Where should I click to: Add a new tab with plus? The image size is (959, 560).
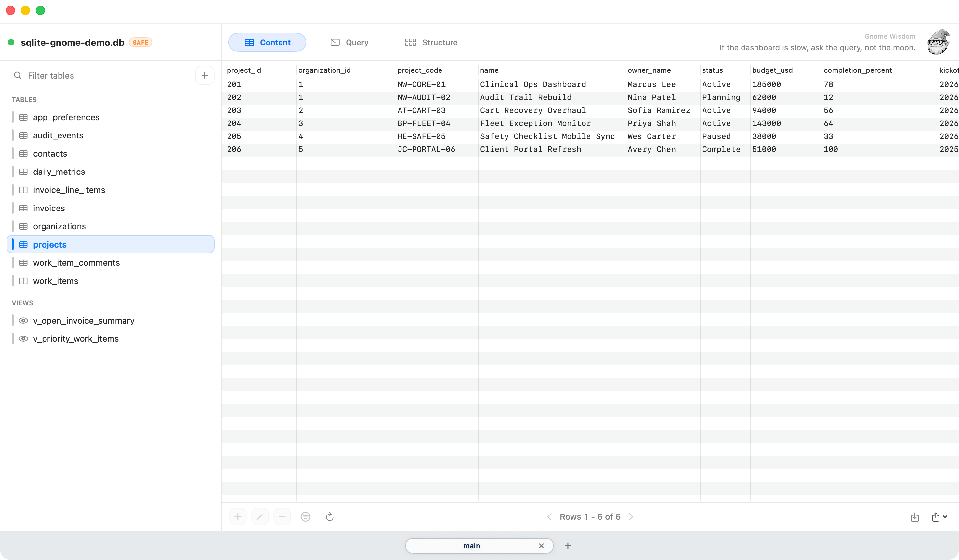(568, 546)
